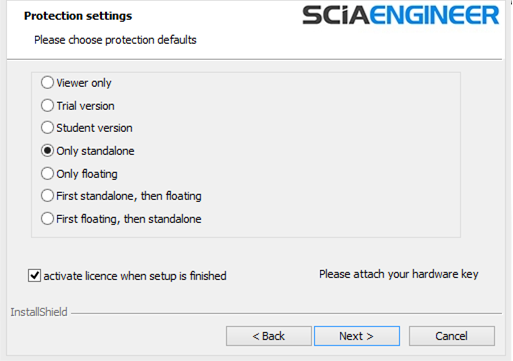Image resolution: width=513 pixels, height=361 pixels.
Task: Go to the previous step with Back button
Action: tap(269, 336)
